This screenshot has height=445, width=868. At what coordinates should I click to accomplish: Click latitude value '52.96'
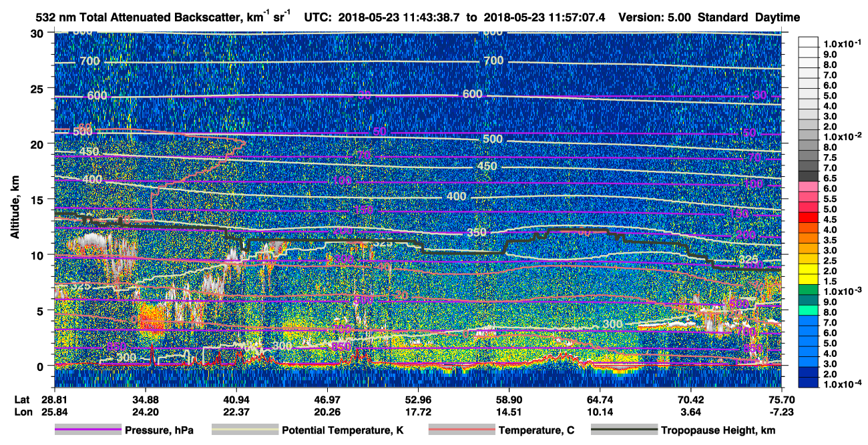pos(417,399)
